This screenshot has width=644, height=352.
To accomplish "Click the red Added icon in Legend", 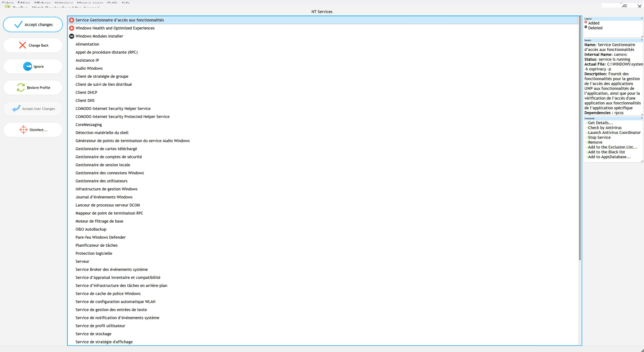I will pos(586,22).
